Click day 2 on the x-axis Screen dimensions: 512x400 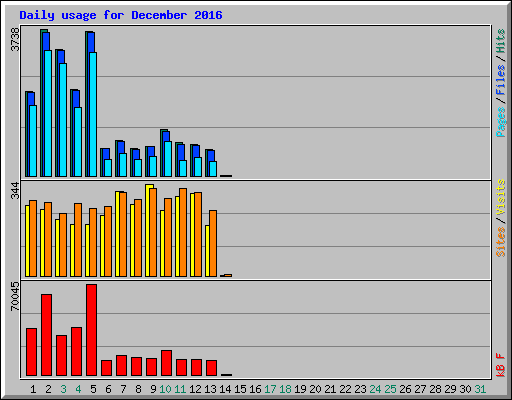[48, 389]
